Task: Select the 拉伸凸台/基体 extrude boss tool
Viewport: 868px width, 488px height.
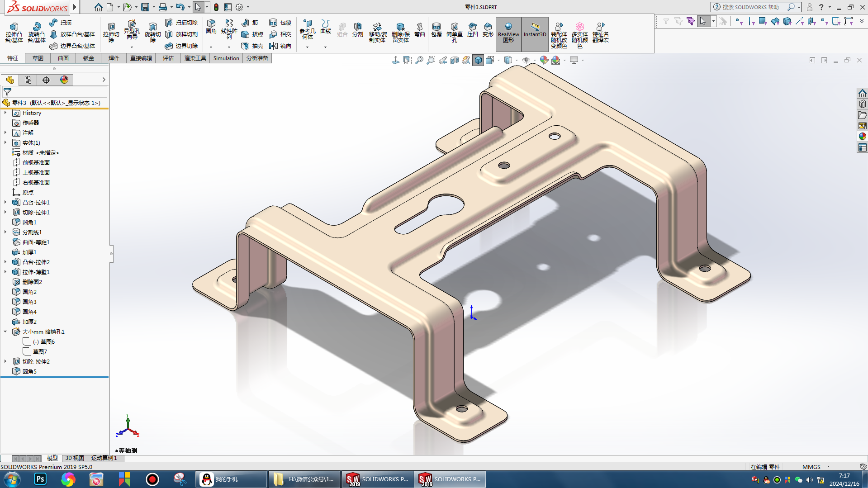Action: pyautogui.click(x=14, y=33)
